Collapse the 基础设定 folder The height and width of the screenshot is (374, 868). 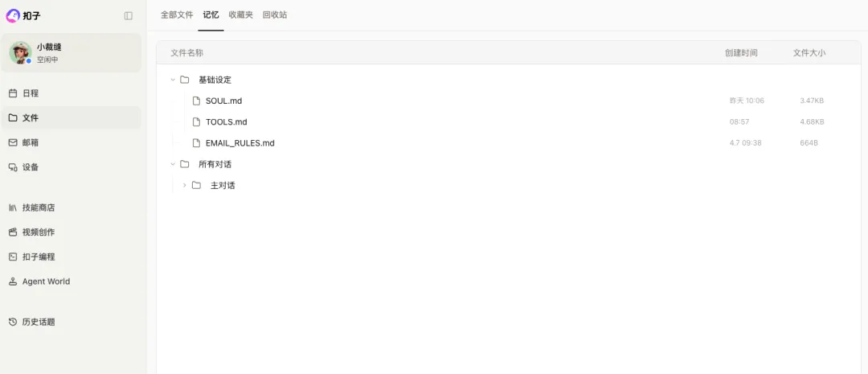[173, 80]
